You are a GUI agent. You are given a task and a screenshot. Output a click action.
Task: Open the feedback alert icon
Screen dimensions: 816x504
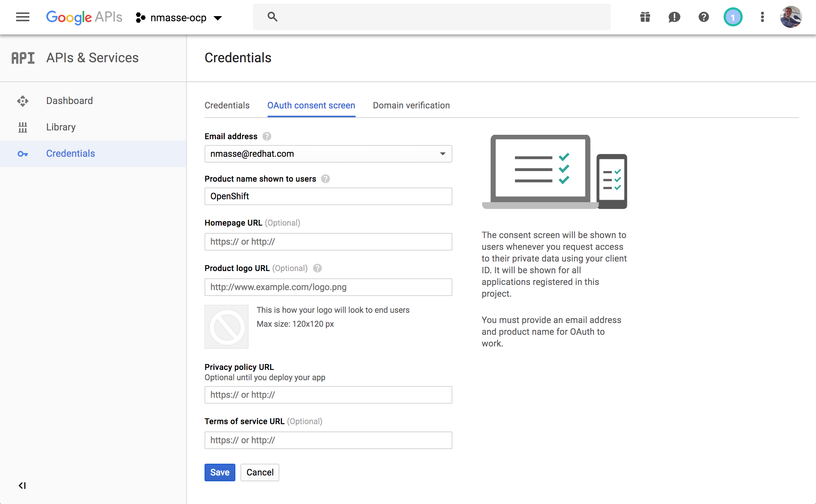click(x=674, y=17)
